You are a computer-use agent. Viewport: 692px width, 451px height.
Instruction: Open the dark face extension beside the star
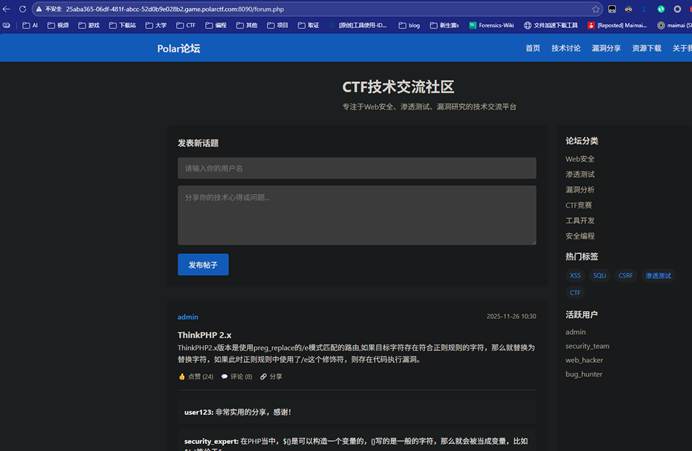[612, 9]
